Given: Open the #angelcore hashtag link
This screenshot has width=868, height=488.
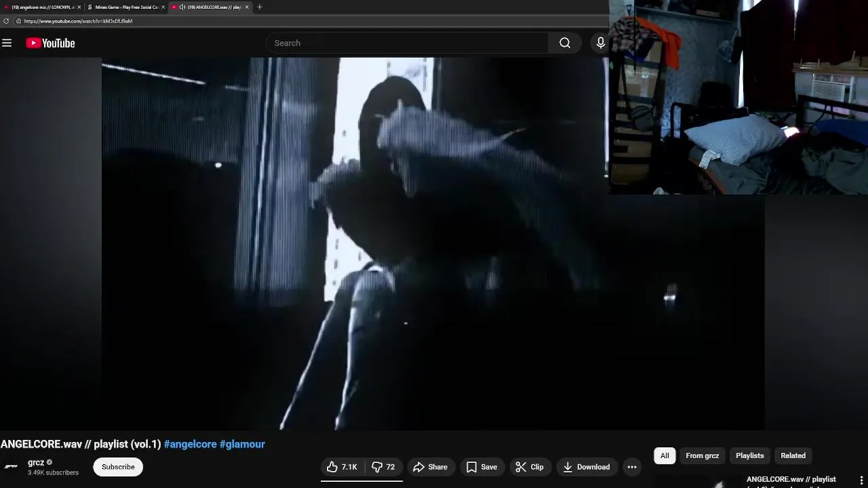Looking at the screenshot, I should point(191,445).
